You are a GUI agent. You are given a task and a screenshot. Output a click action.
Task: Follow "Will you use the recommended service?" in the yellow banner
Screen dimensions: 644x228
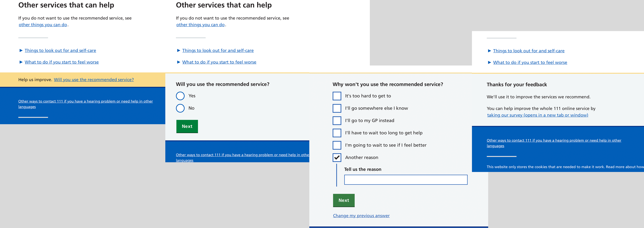94,80
